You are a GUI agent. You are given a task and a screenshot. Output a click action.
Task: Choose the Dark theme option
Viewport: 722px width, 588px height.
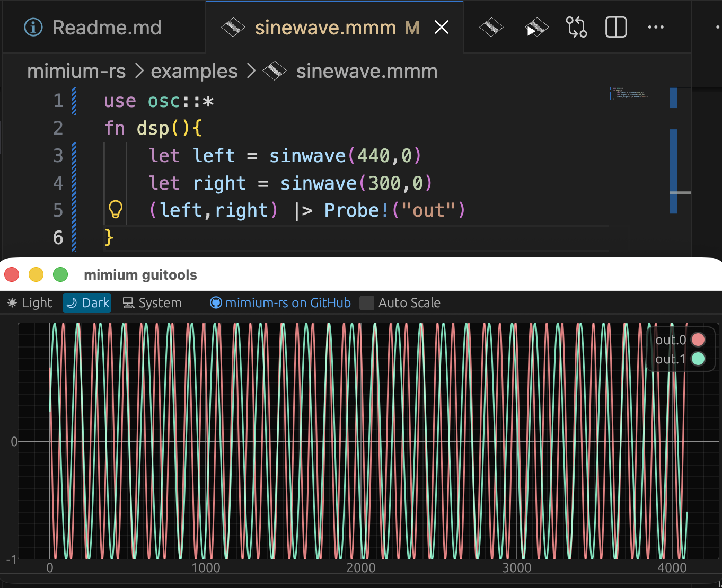tap(87, 303)
